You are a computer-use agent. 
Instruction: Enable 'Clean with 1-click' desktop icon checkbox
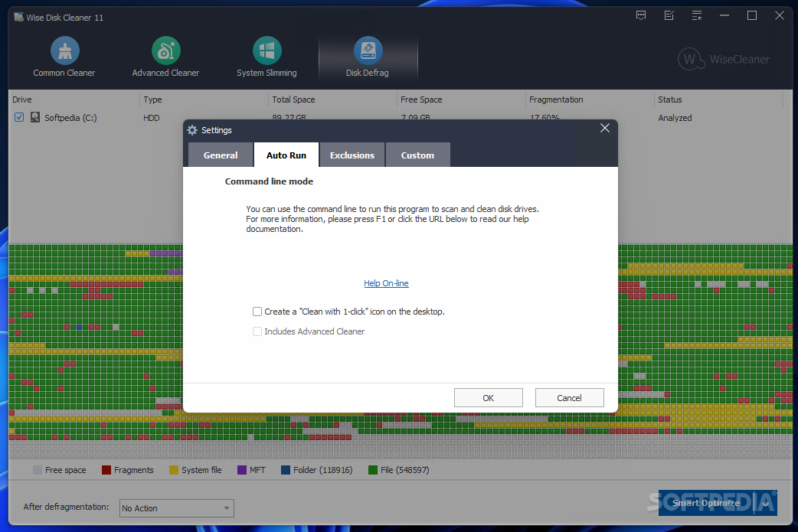[x=257, y=312]
